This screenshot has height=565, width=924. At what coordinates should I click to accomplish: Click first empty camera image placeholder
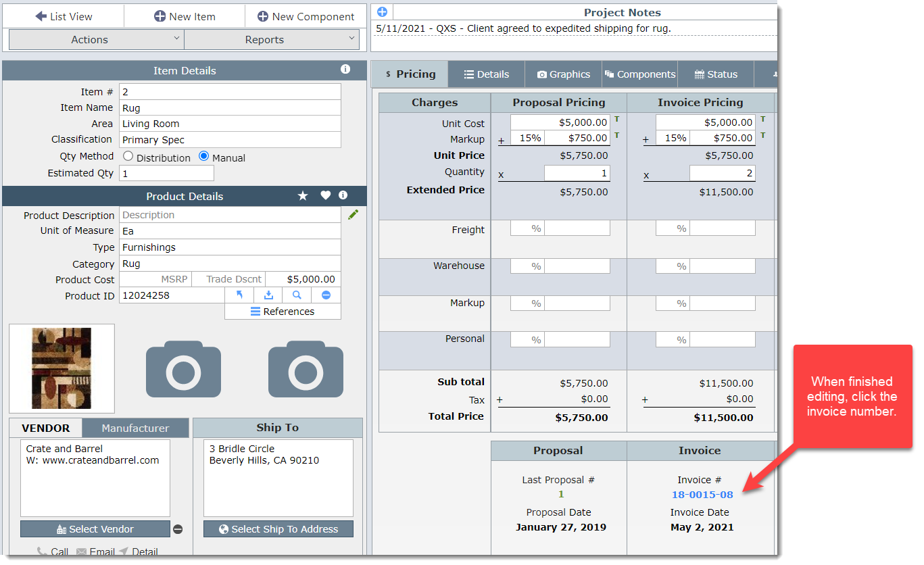pos(183,369)
